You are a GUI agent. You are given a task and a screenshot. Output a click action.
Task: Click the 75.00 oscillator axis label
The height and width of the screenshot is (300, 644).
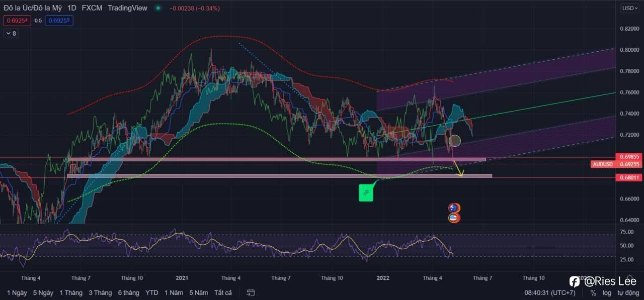coord(627,232)
